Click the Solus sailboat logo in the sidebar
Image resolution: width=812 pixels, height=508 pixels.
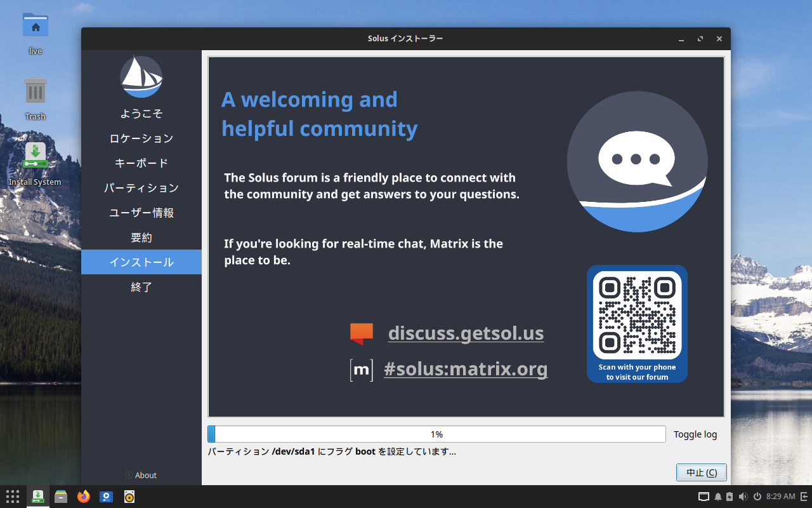tap(141, 77)
